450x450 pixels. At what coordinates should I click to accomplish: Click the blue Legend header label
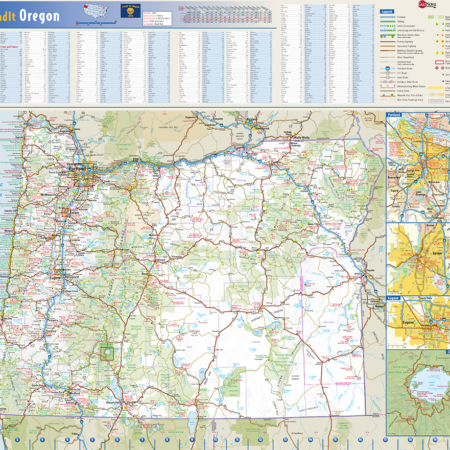click(387, 12)
